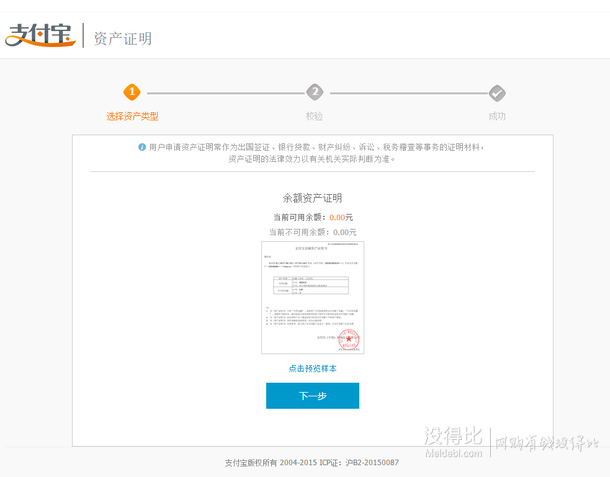
Task: Click the 选择资产类型 step label
Action: (x=132, y=116)
